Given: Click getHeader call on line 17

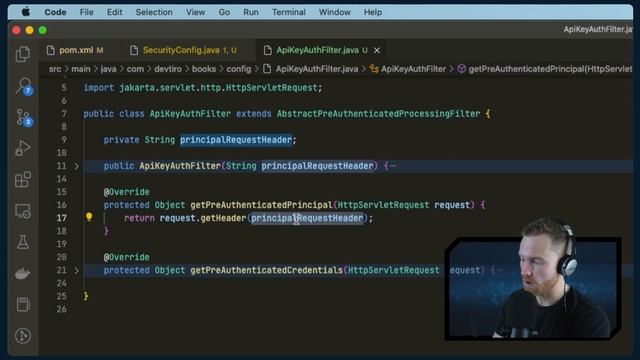Looking at the screenshot, I should coord(223,218).
